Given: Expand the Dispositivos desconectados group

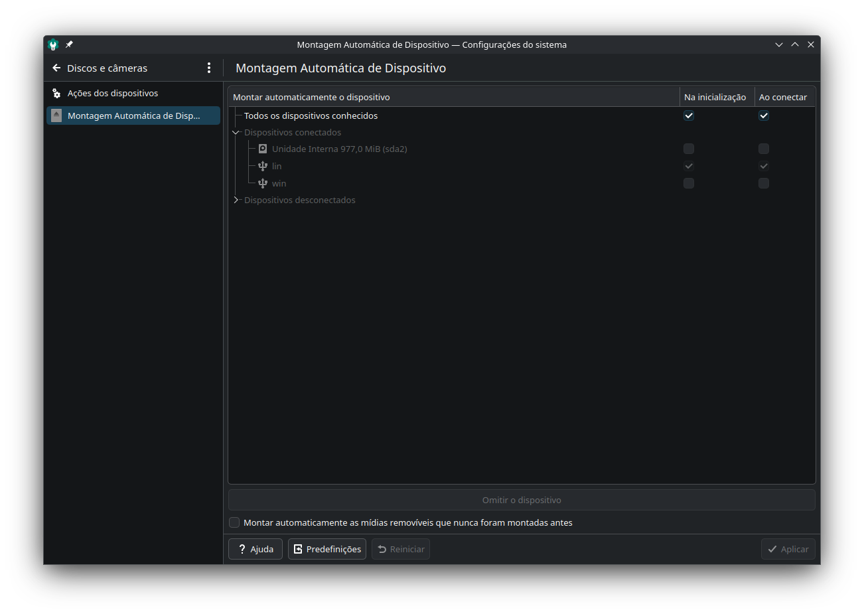Looking at the screenshot, I should (x=236, y=200).
